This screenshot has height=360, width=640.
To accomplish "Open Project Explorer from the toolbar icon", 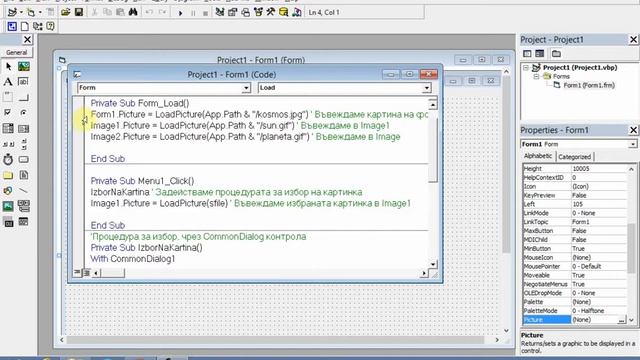I will click(x=220, y=12).
